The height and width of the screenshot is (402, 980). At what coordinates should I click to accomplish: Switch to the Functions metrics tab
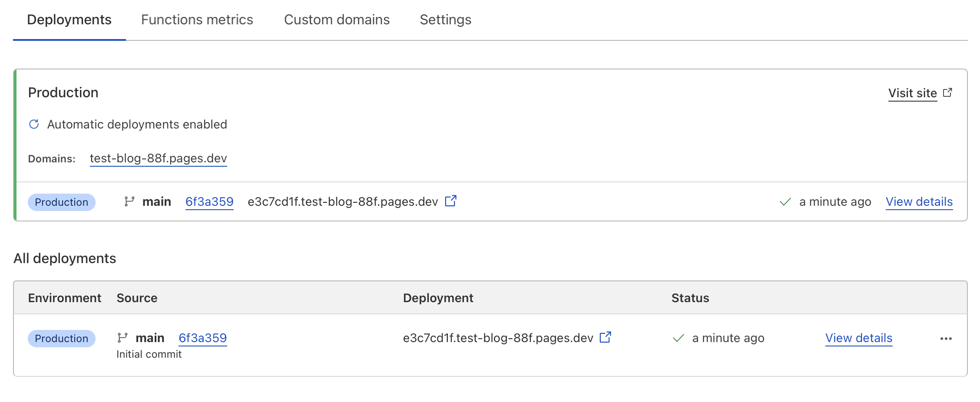[x=197, y=20]
